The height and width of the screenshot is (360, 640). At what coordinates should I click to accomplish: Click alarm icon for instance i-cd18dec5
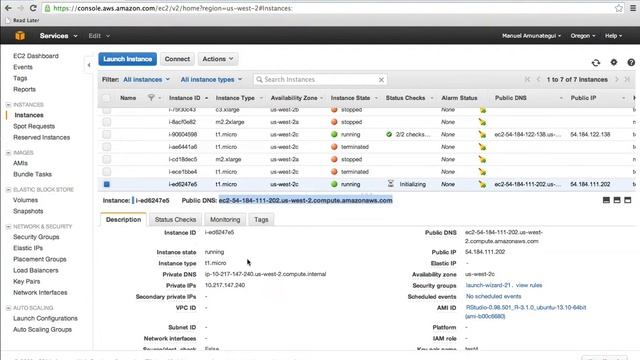click(x=482, y=159)
